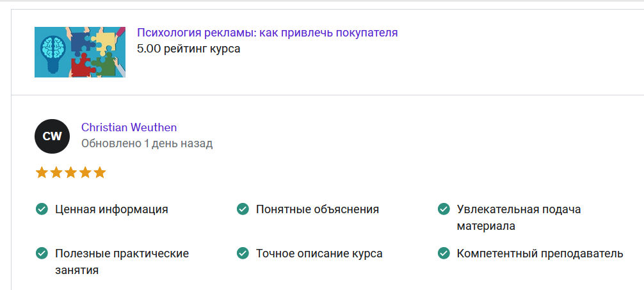This screenshot has width=644, height=290.
Task: Click the Обновлено 1 день назад timestamp
Action: point(147,144)
